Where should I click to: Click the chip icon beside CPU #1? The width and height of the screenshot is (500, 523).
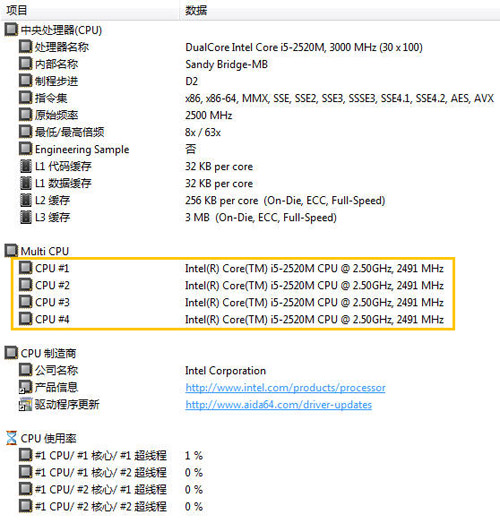[25, 268]
